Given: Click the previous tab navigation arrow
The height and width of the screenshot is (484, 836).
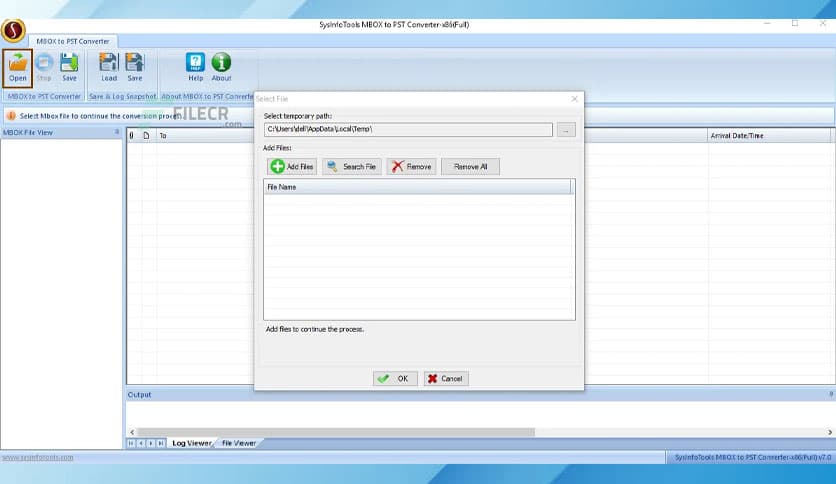Looking at the screenshot, I should [x=141, y=443].
